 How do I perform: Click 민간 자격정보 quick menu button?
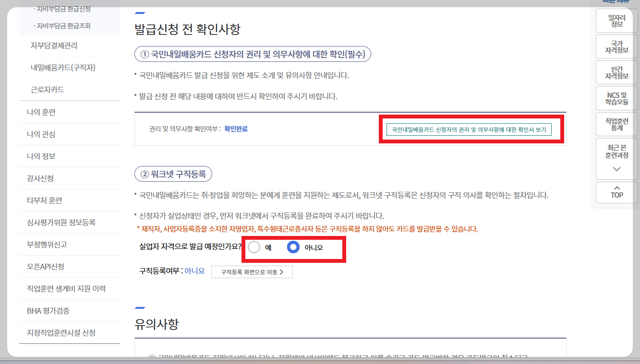tap(617, 72)
